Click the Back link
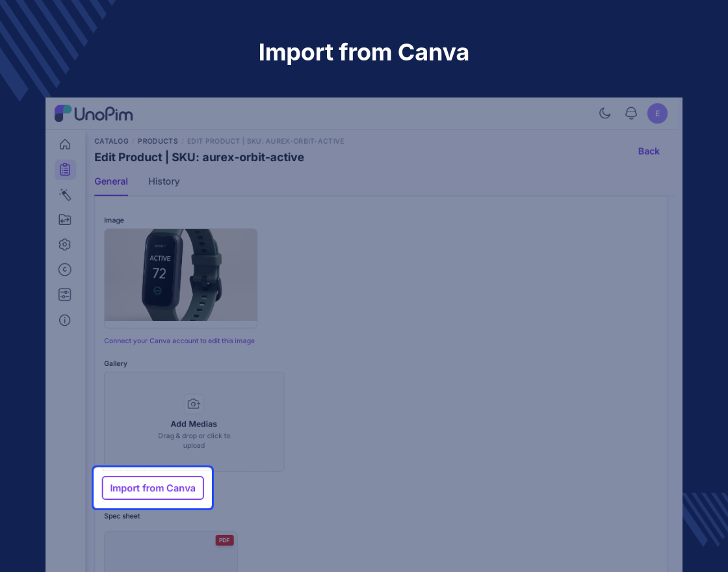Screen dimensions: 728x572 click(x=649, y=151)
